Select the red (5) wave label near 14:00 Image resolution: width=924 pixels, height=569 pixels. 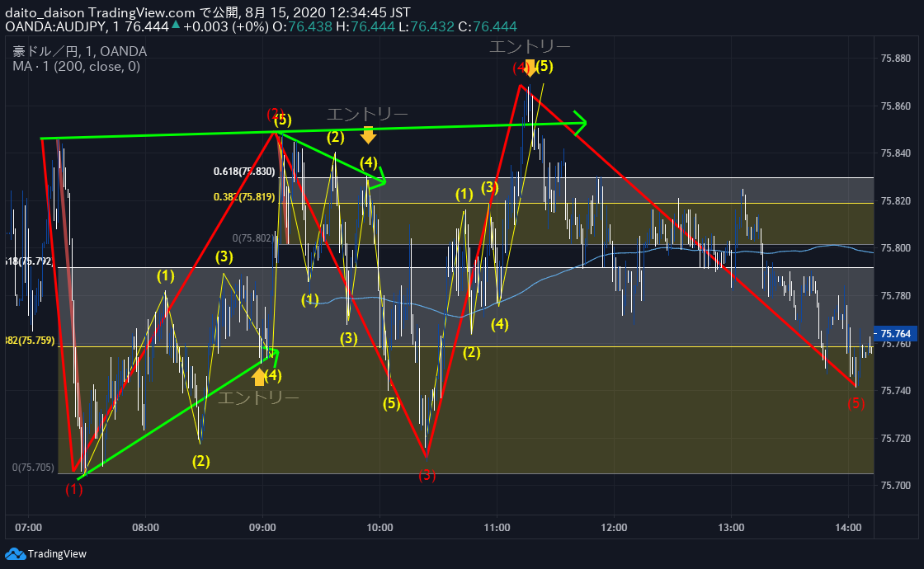[856, 403]
